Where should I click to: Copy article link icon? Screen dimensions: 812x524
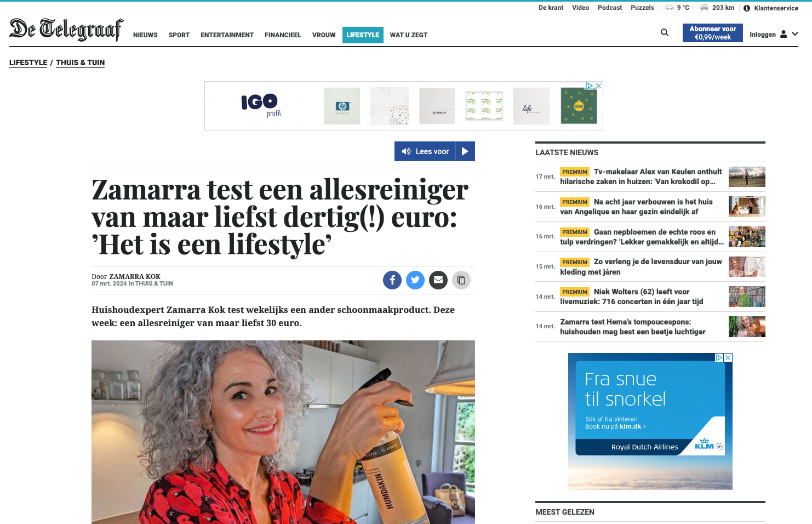pyautogui.click(x=461, y=280)
